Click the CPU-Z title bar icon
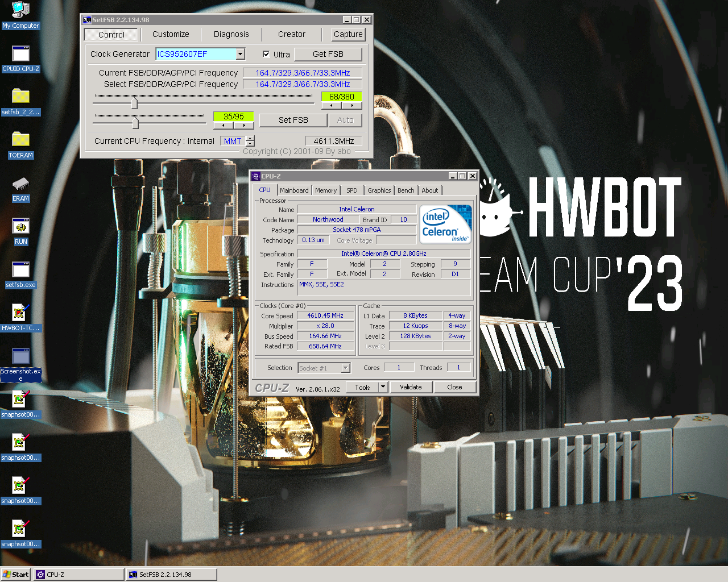The image size is (728, 582). [x=256, y=176]
